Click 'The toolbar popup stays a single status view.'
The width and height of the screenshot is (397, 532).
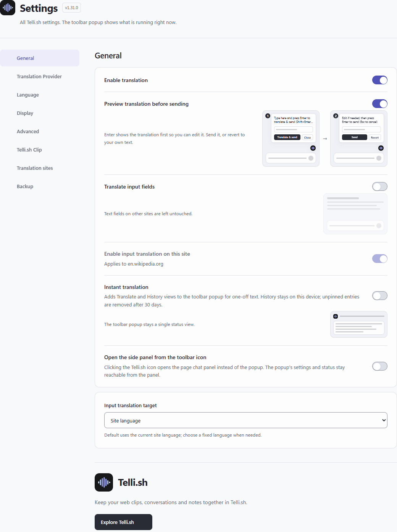click(149, 324)
